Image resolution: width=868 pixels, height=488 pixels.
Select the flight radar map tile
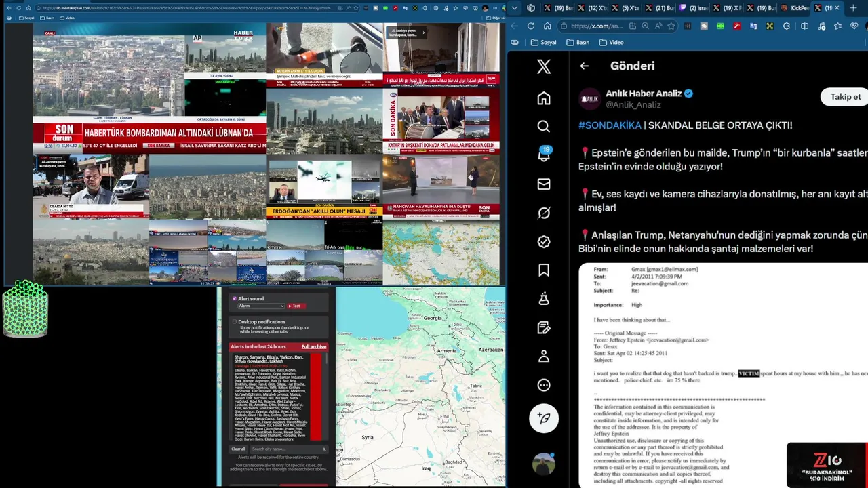pos(441,252)
